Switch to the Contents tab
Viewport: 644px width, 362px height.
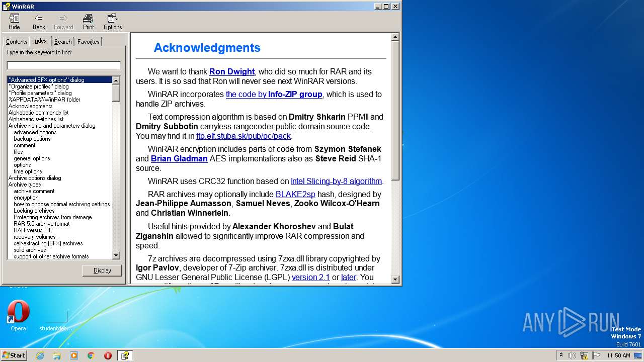pos(17,42)
